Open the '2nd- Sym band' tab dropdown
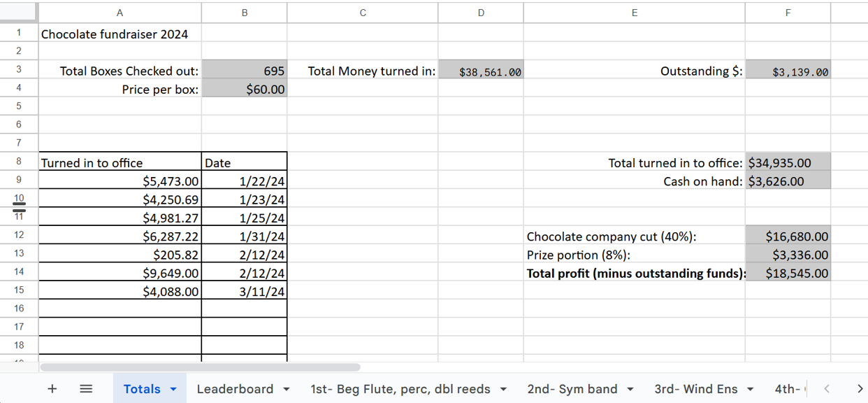 click(x=631, y=388)
